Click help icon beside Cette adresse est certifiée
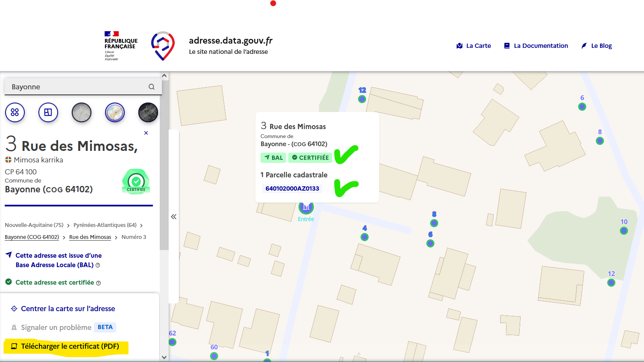Viewport: 644px width, 362px height. tap(99, 283)
